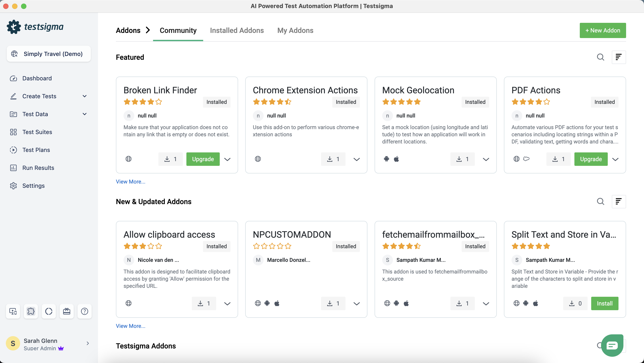Click the Run Results sidebar icon
Viewport: 644px width, 363px height.
click(x=13, y=168)
